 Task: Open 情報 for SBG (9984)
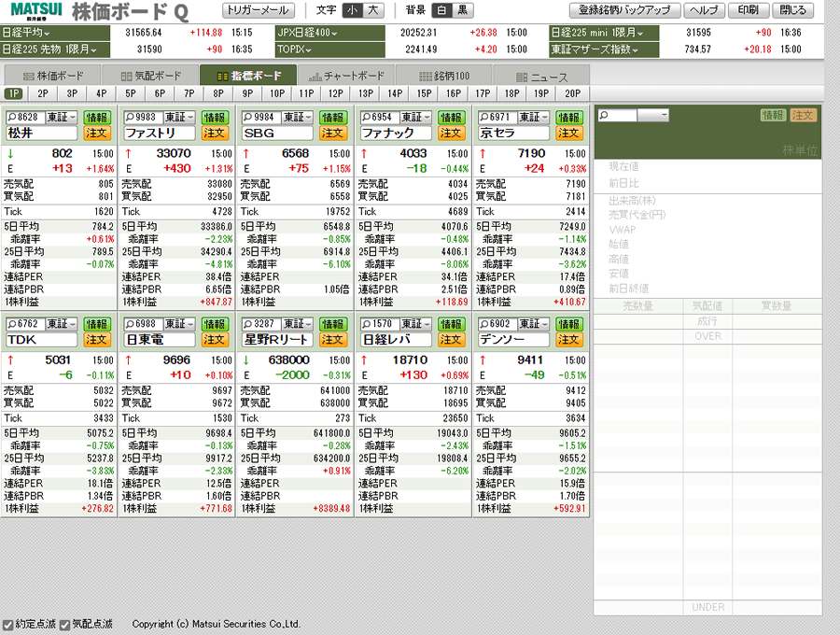point(332,117)
